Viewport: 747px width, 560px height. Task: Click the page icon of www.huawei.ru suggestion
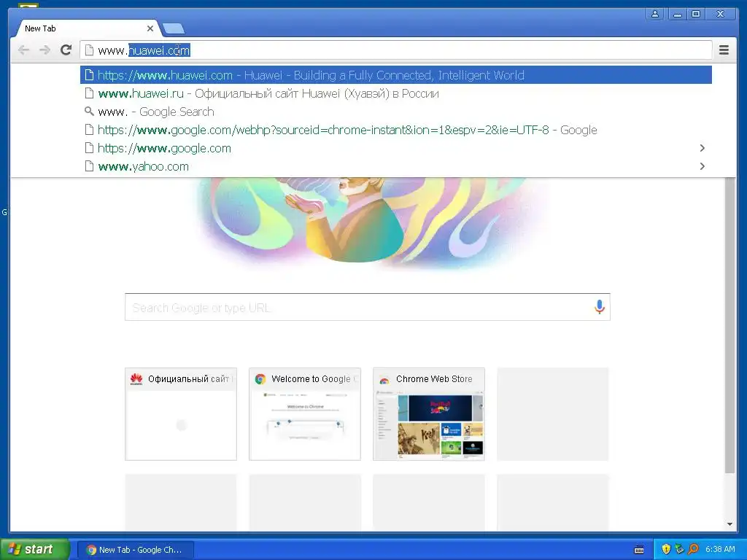88,93
